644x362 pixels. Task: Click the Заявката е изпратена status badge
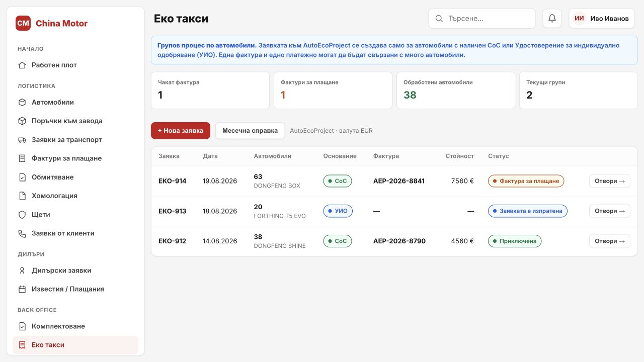528,211
